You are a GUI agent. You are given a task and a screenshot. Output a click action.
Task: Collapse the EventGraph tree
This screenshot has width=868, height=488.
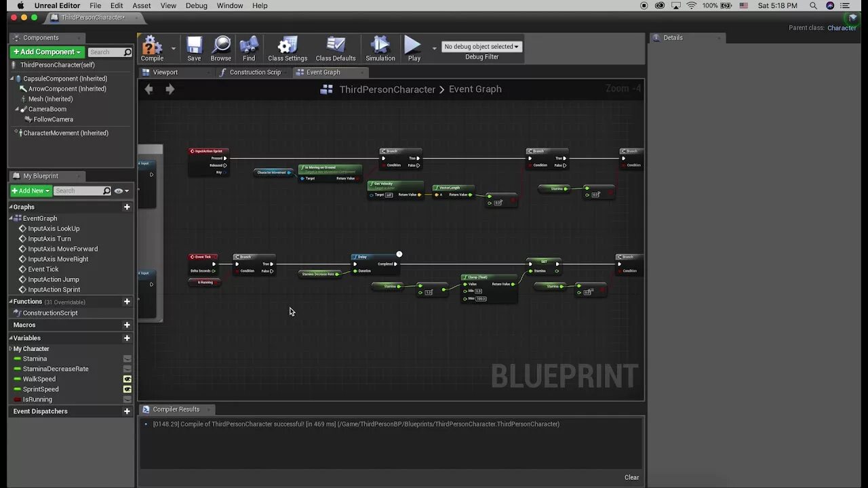click(11, 218)
